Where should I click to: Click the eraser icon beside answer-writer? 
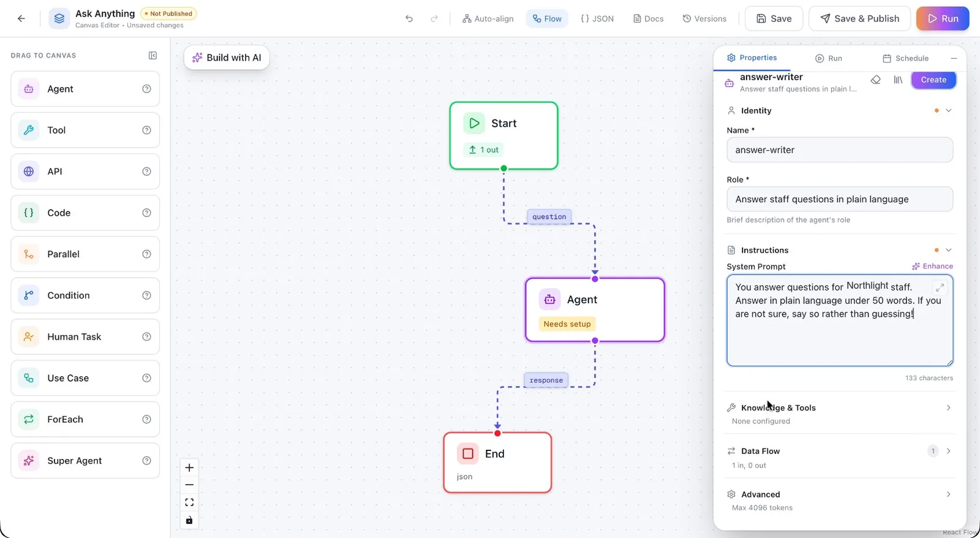pyautogui.click(x=876, y=80)
